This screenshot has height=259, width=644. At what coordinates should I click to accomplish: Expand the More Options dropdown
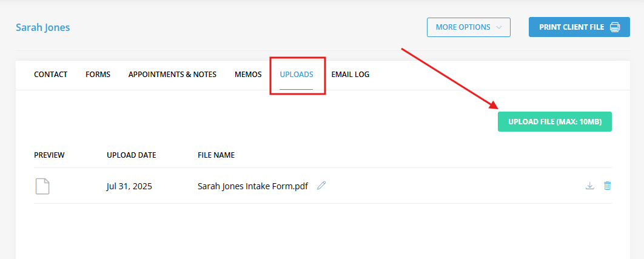click(x=469, y=27)
